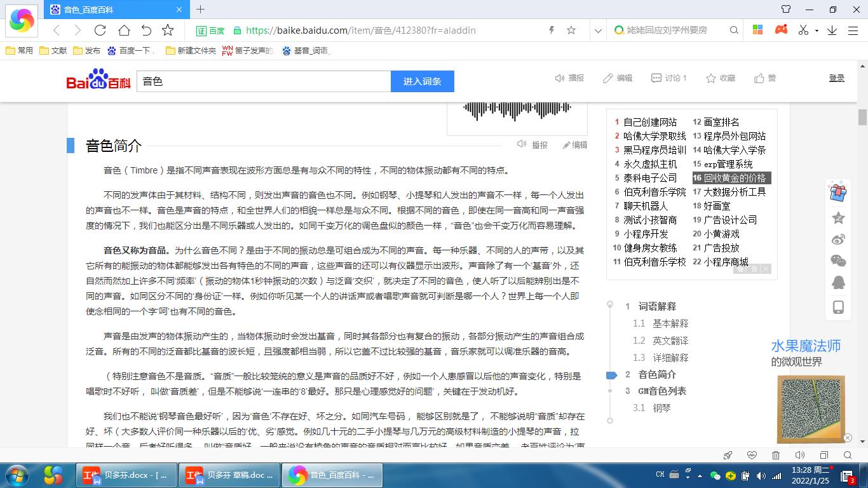868x488 pixels.
Task: Bookmark this page with the toolbar star
Action: coord(168,30)
